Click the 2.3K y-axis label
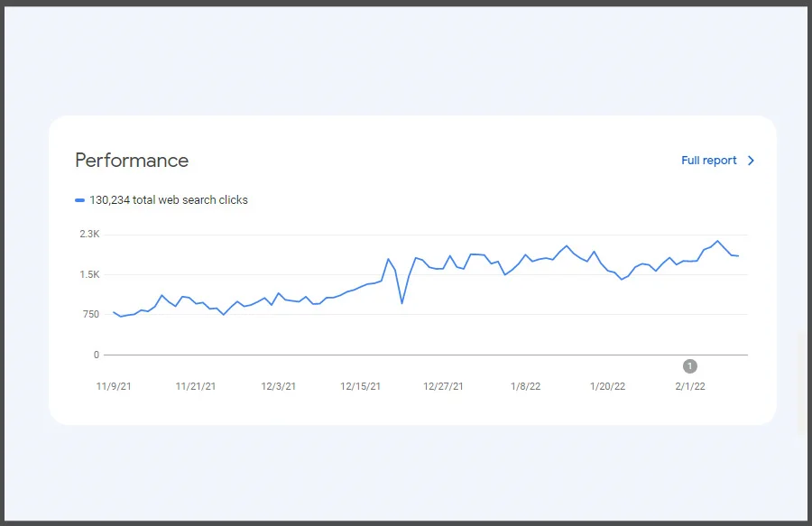The image size is (812, 526). 89,235
